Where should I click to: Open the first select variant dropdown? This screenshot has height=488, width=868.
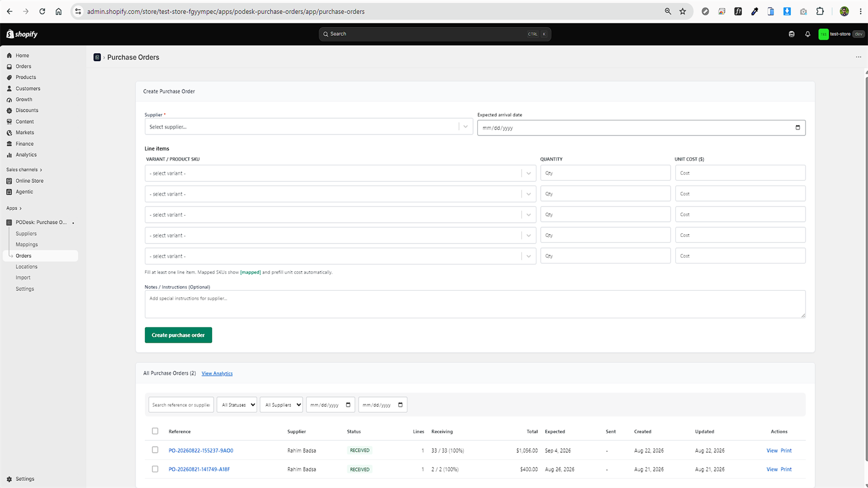(x=340, y=174)
